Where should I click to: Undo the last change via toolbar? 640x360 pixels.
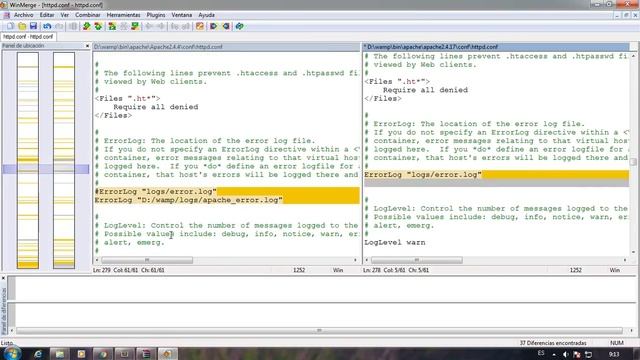pos(47,26)
